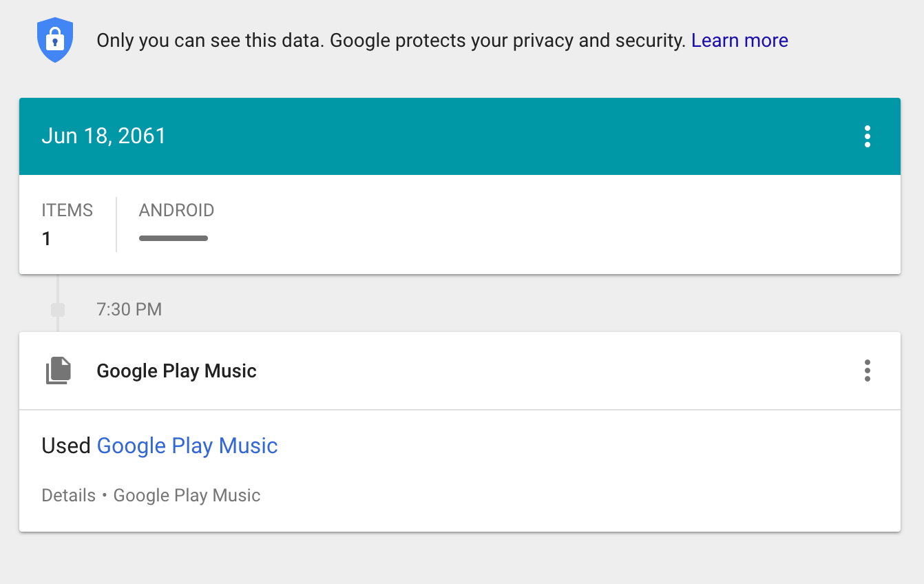Screen dimensions: 924x584
Task: Click the 7:30 PM timestamp
Action: tap(129, 309)
